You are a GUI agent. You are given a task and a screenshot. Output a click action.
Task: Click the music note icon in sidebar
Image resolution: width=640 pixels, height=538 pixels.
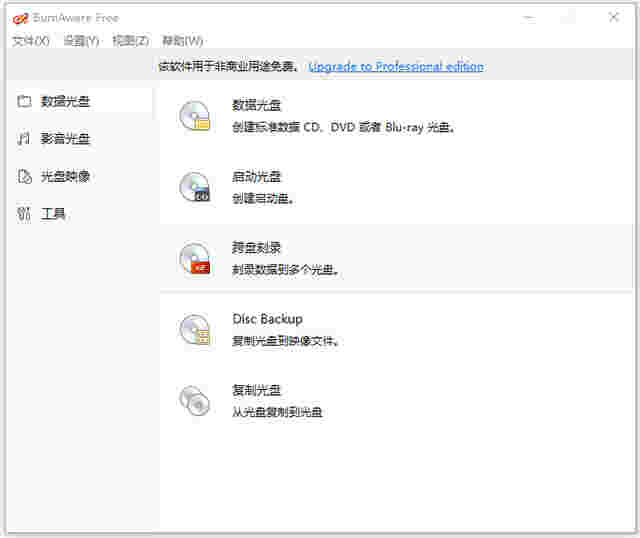(24, 139)
